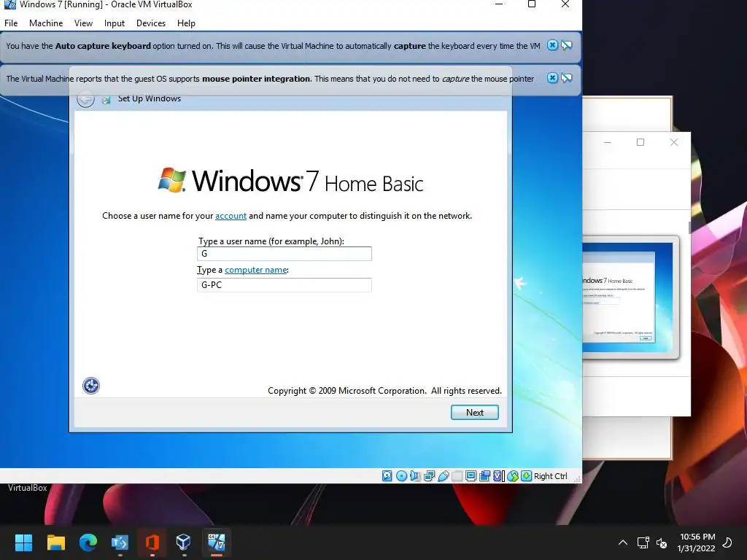
Task: Click the USB devices status bar icon
Action: [x=443, y=475]
